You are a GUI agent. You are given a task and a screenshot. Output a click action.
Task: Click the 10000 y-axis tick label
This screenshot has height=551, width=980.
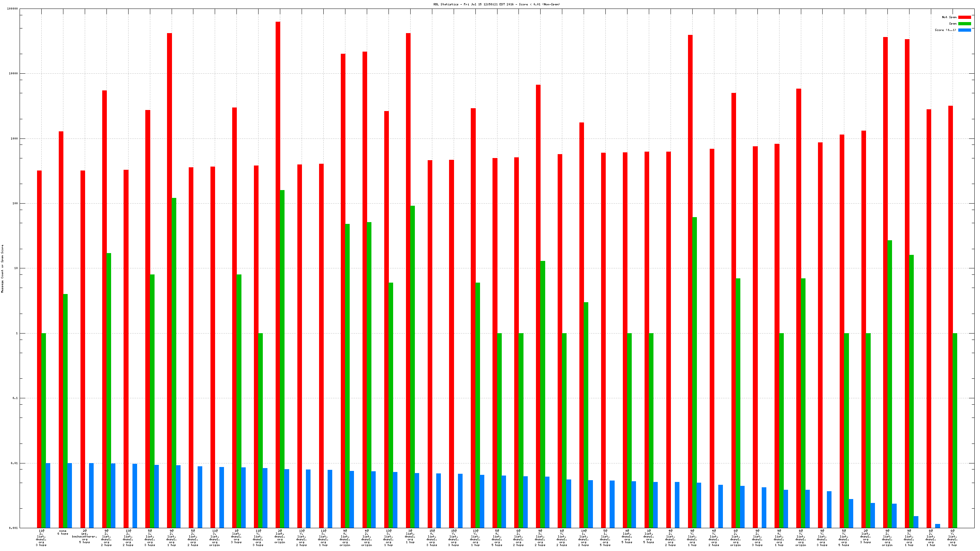click(x=13, y=73)
